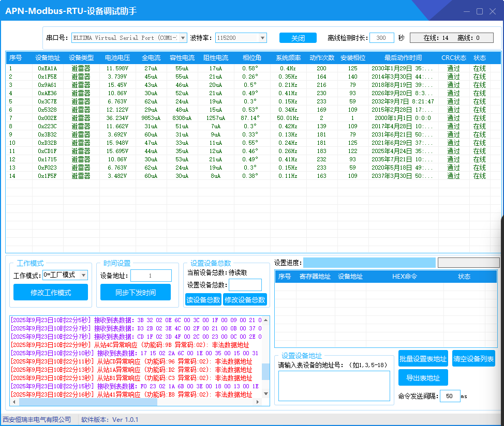The width and height of the screenshot is (504, 426).
Task: Focus the 设备地址 input under 时间设置
Action: click(151, 276)
